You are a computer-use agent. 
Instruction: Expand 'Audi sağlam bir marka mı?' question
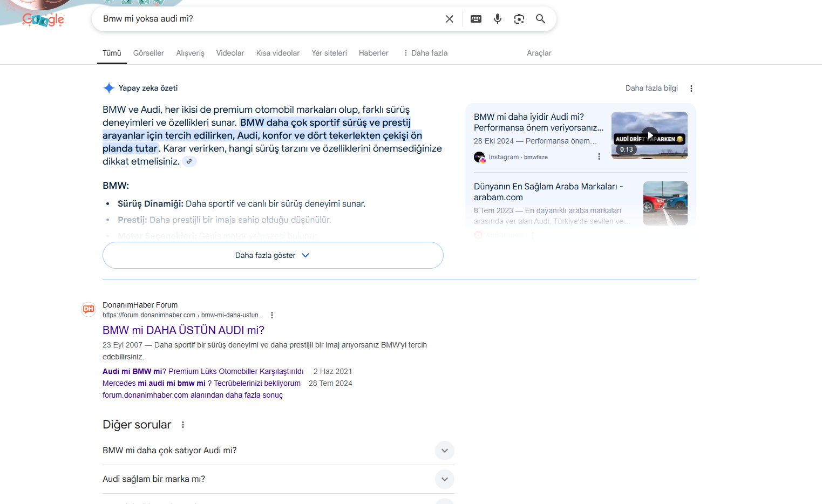click(x=278, y=479)
